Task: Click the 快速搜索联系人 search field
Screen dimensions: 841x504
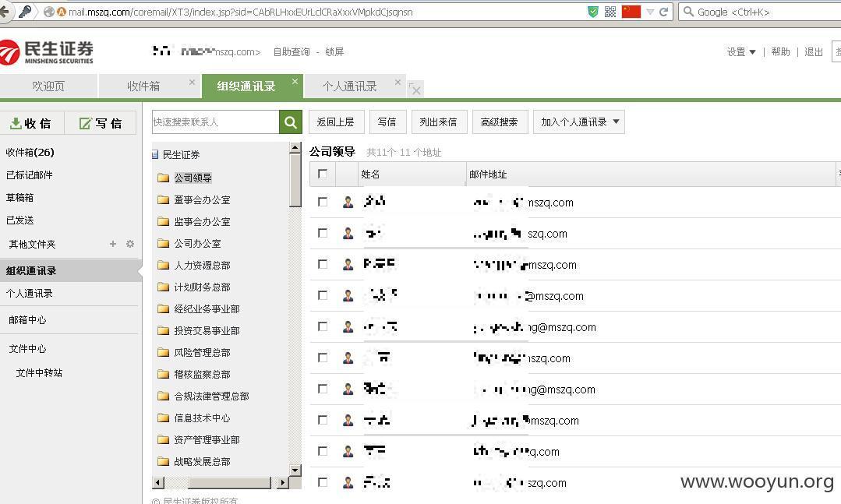Action: tap(216, 122)
